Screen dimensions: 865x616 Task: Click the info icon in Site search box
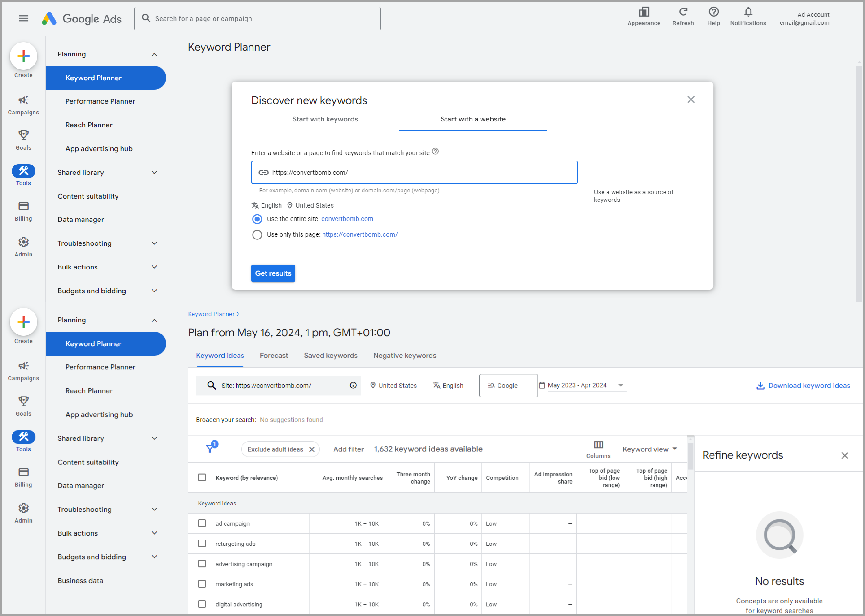coord(353,385)
